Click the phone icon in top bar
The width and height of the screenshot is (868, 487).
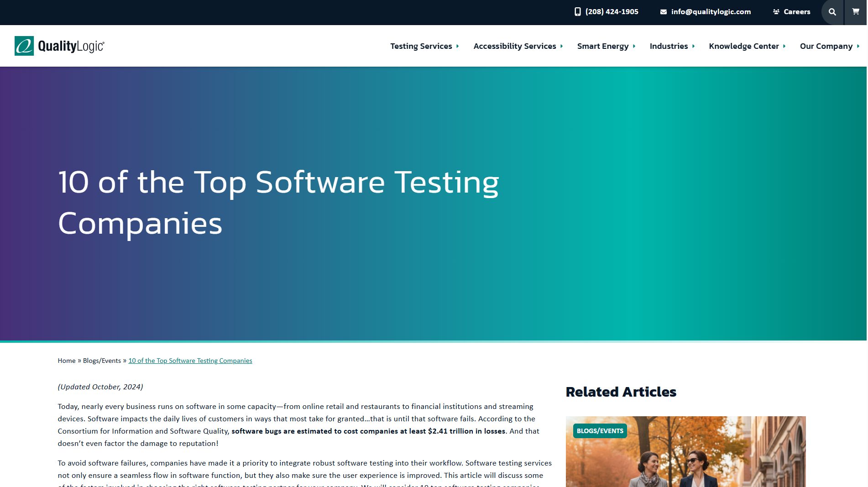578,12
